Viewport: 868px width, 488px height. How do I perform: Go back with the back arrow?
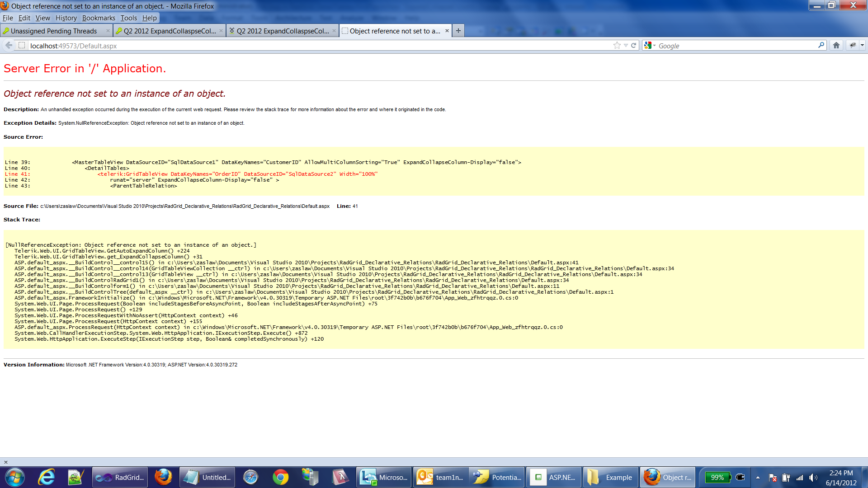[x=9, y=45]
